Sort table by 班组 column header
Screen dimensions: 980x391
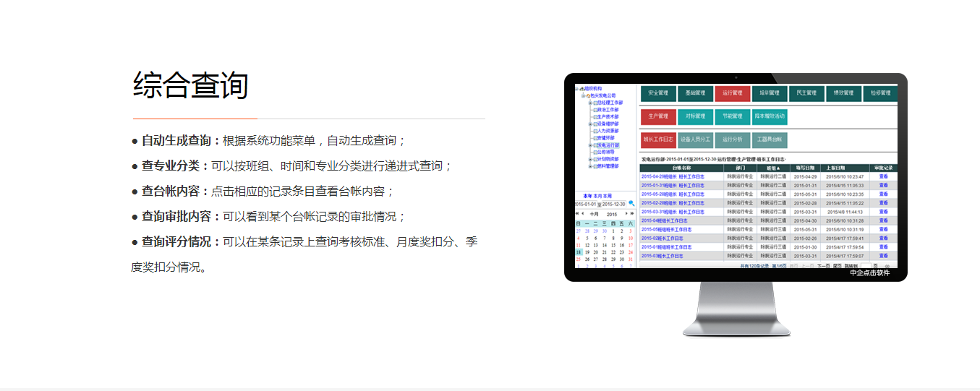click(x=773, y=168)
